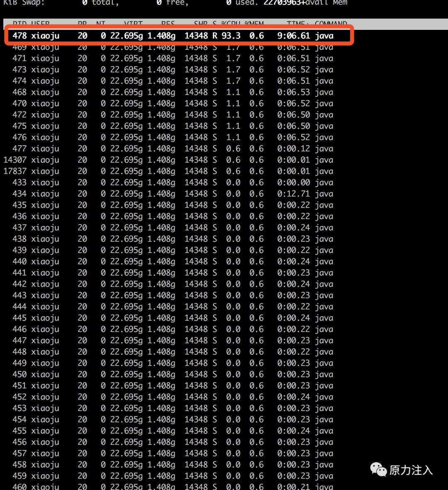Screen dimensions: 448x490
Task: Select the process row with PID 477
Action: point(173,149)
